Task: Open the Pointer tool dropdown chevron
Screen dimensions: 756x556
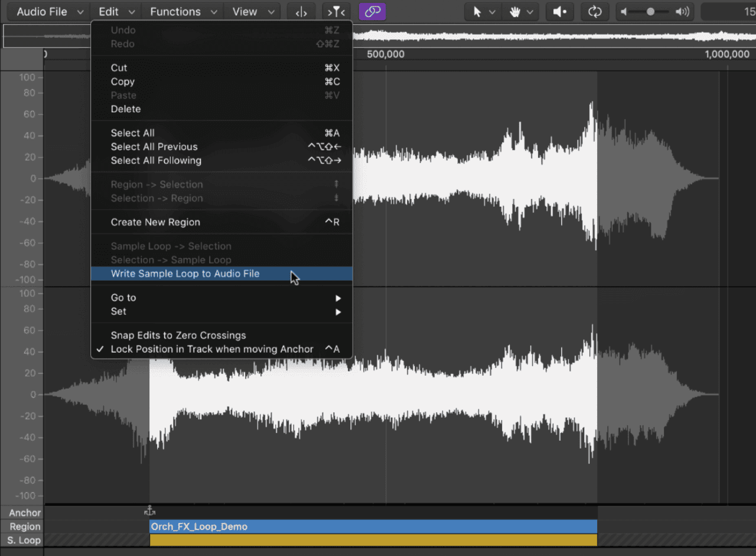Action: point(491,12)
